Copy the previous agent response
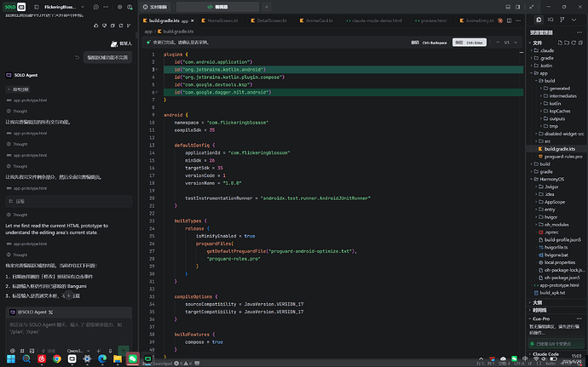The image size is (588, 367). [x=112, y=26]
